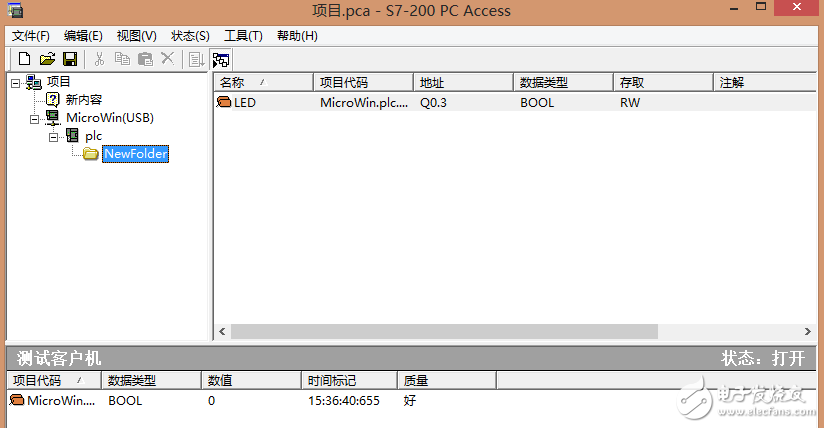Delete item with X toolbar icon
This screenshot has width=824, height=428.
pyautogui.click(x=168, y=58)
